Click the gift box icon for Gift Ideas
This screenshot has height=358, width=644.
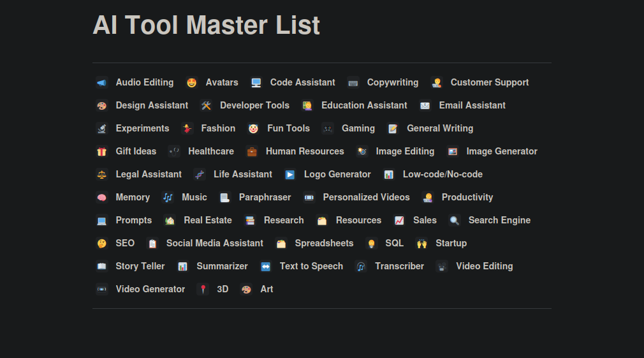[x=102, y=152]
